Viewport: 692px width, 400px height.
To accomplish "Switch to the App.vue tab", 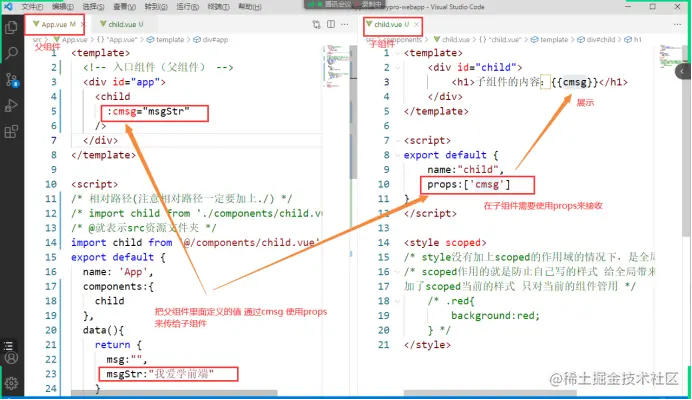I will pos(54,24).
